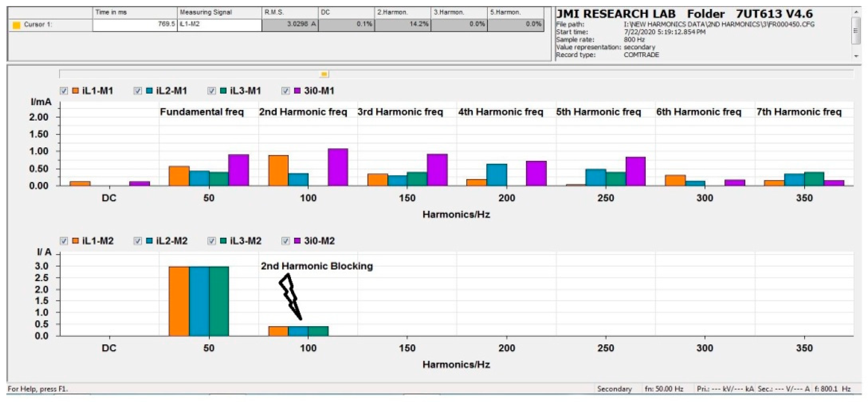Toggle the 3i0-M1 signal checkbox

coord(286,91)
